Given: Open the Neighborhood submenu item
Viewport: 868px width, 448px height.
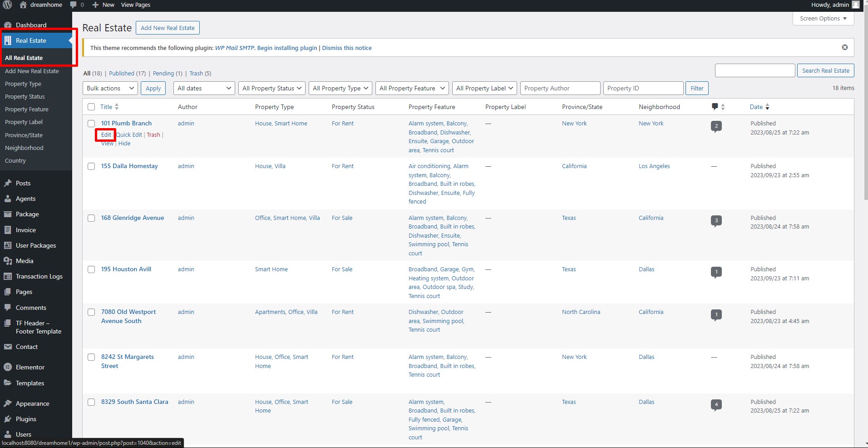Looking at the screenshot, I should [24, 148].
